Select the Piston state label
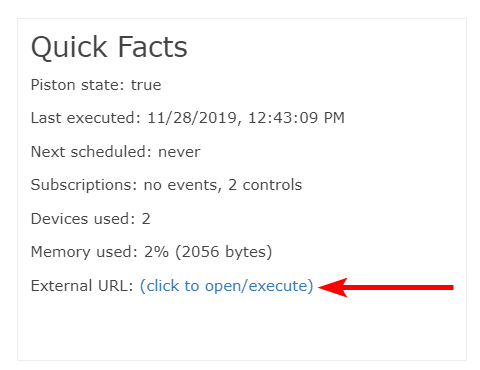 [77, 85]
